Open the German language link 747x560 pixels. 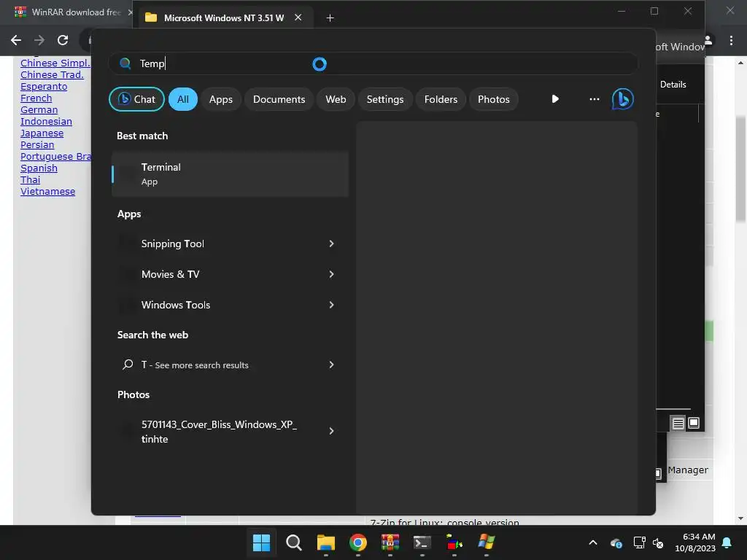click(x=39, y=109)
